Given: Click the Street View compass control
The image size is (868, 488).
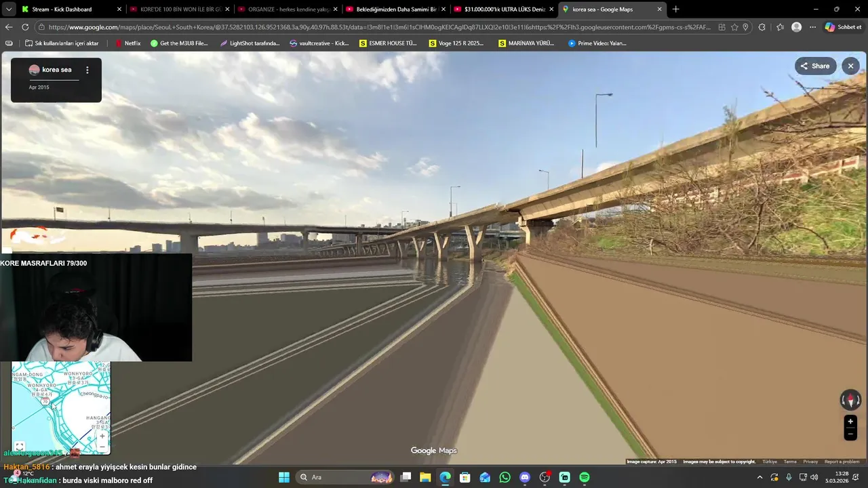Looking at the screenshot, I should point(850,400).
